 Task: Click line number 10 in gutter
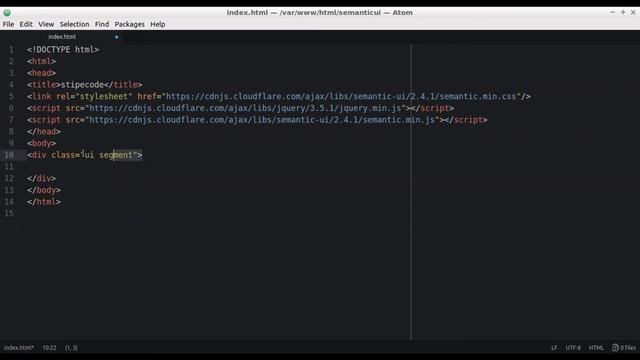9,155
